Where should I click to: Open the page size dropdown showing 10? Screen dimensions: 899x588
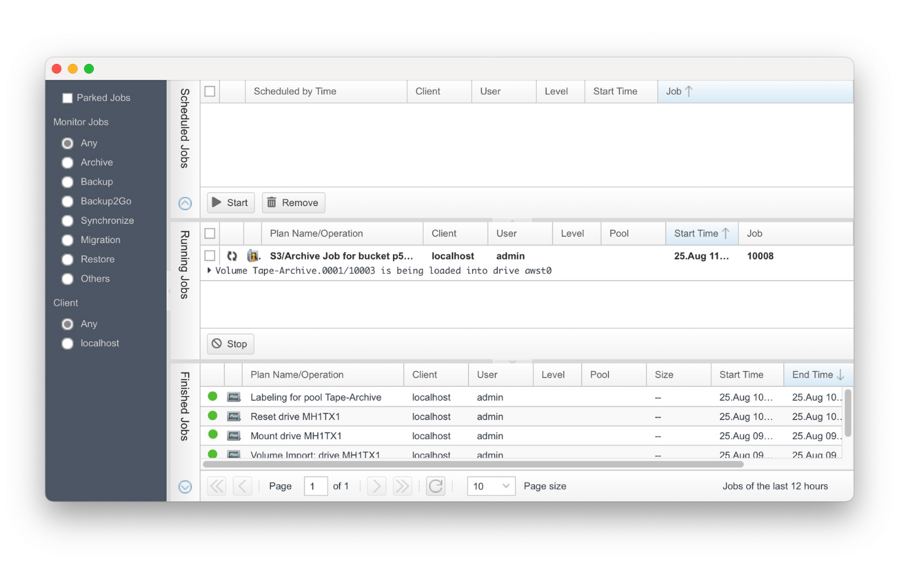(491, 486)
